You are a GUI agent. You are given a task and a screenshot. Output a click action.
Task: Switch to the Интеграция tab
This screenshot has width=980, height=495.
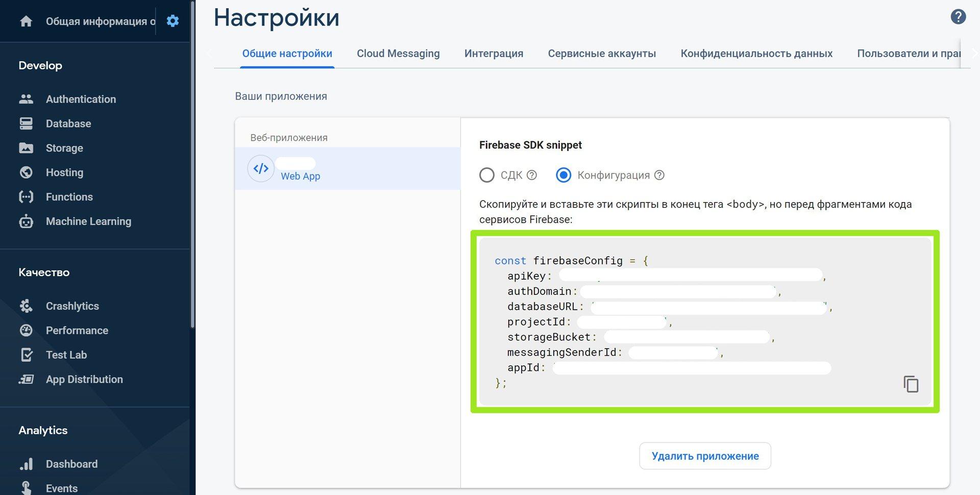pos(494,54)
